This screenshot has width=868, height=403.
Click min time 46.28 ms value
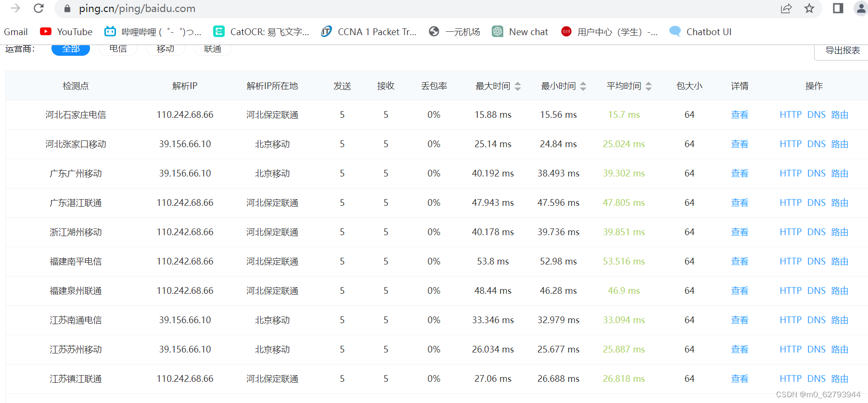[558, 291]
